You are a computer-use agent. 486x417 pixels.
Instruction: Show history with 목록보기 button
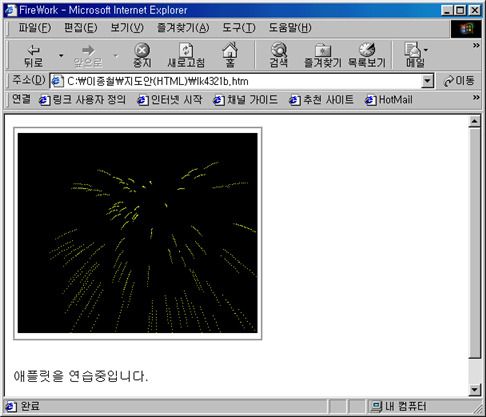pos(367,55)
